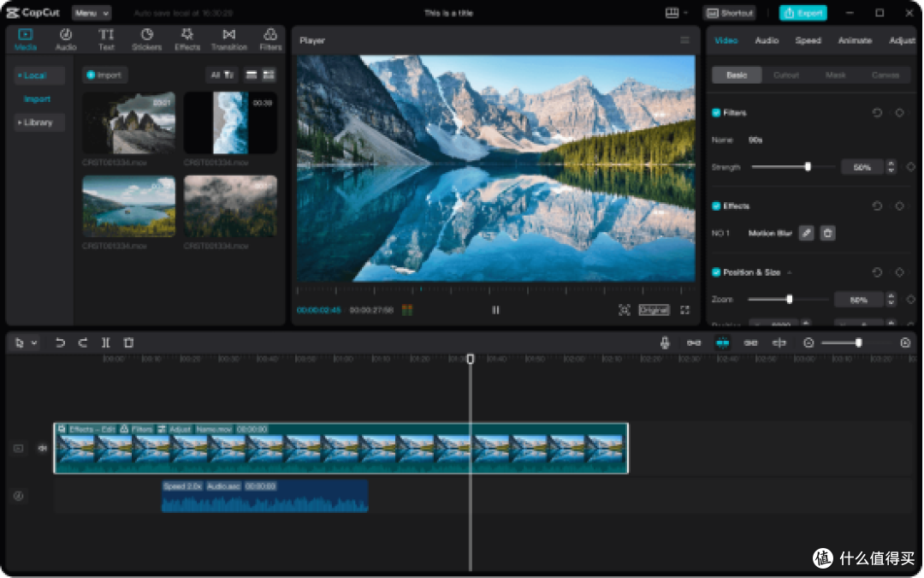924x578 pixels.
Task: Delete the selected clip with trash icon
Action: click(128, 343)
